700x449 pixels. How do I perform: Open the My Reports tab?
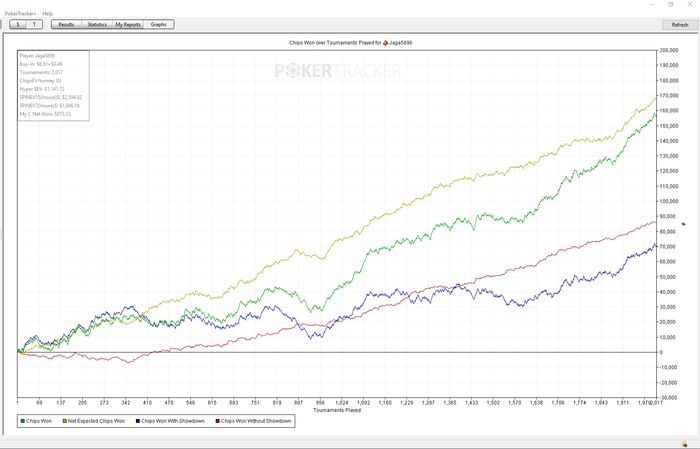(x=128, y=25)
